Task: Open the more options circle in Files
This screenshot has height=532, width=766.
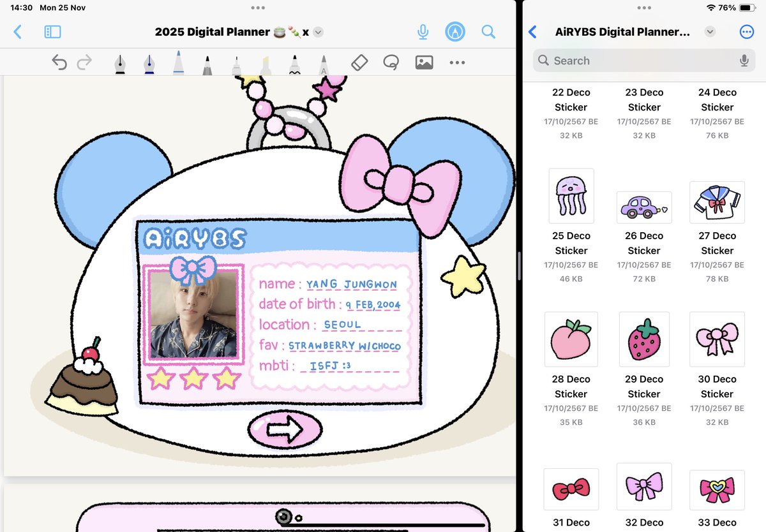Action: point(746,32)
